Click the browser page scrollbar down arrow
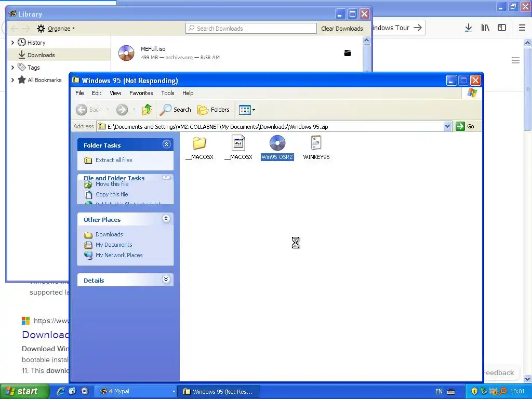This screenshot has height=399, width=532. (x=528, y=379)
